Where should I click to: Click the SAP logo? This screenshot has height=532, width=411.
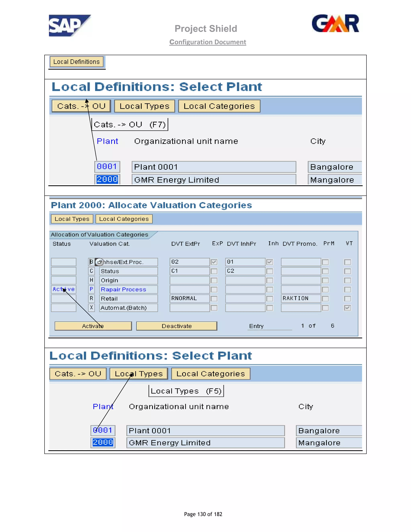[70, 25]
